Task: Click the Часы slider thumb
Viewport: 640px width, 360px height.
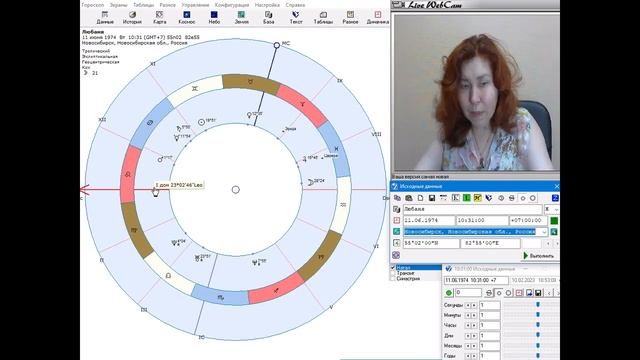Action: [x=538, y=325]
